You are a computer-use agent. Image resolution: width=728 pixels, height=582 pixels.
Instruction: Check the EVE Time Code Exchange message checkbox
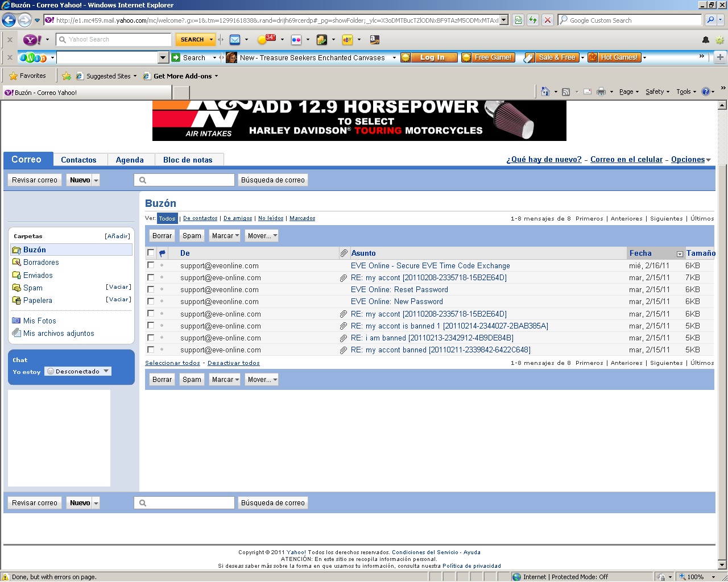pyautogui.click(x=151, y=265)
